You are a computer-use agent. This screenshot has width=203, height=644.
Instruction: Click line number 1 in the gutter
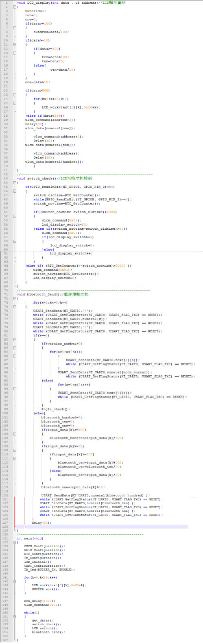(7, 3)
